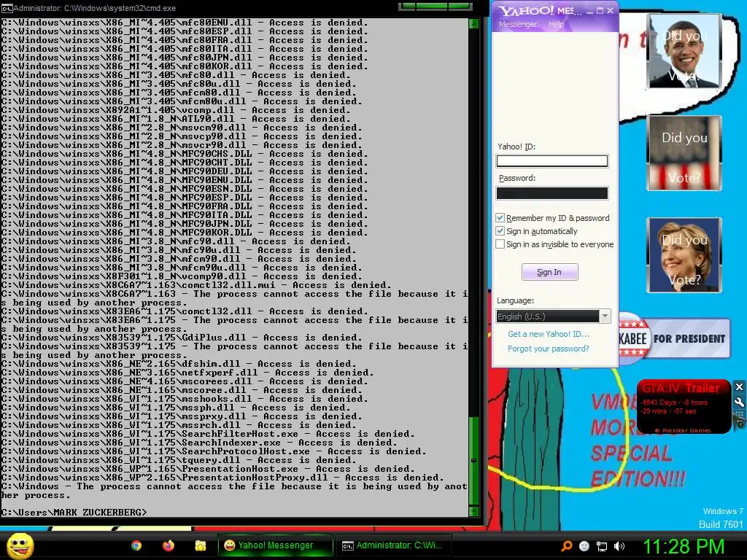Click the C:\Users\MARK ZUCKERBERG> prompt line

(74, 513)
